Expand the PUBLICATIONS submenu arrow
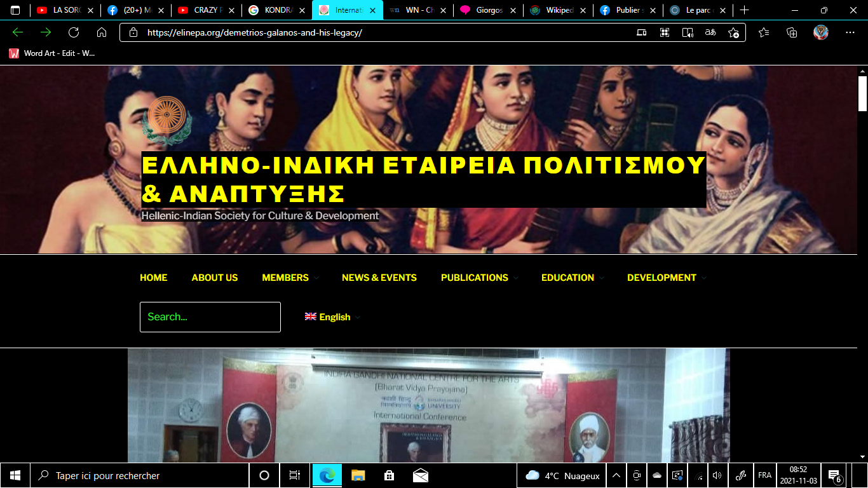Screen dimensions: 868x488 click(516, 278)
